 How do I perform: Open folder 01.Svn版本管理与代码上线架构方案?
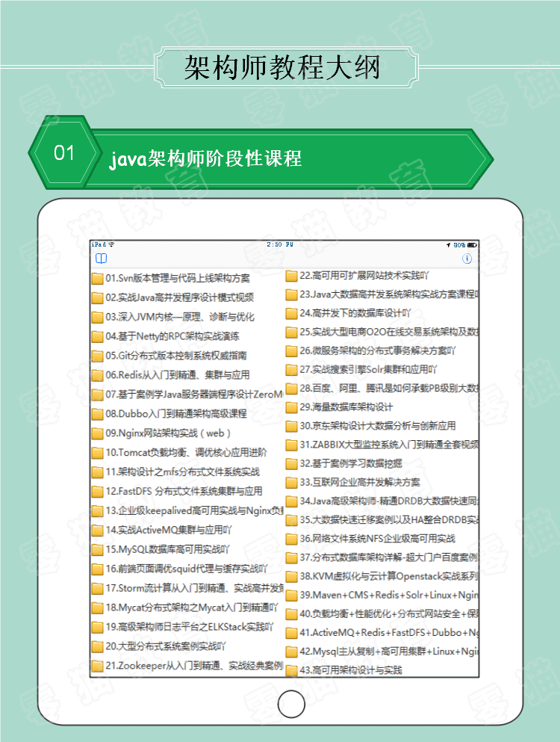(x=171, y=278)
